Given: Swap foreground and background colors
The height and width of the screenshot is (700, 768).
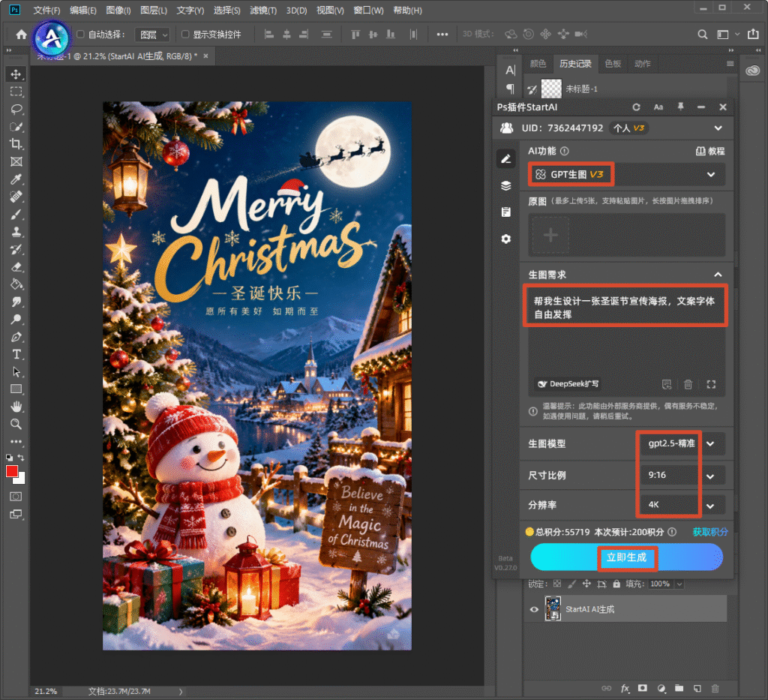Looking at the screenshot, I should pyautogui.click(x=21, y=458).
